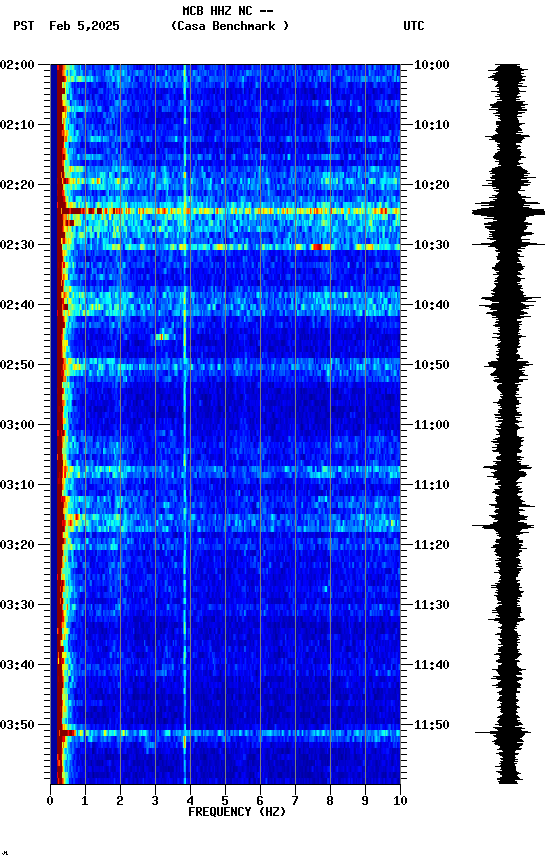Click the 10:00 UTC time label
Screen dimensions: 552x864
[432, 65]
